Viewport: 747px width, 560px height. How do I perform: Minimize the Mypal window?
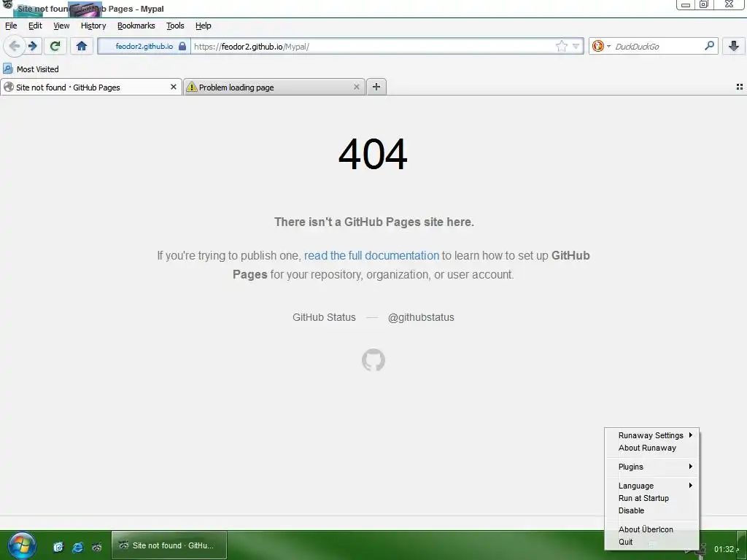(686, 4)
